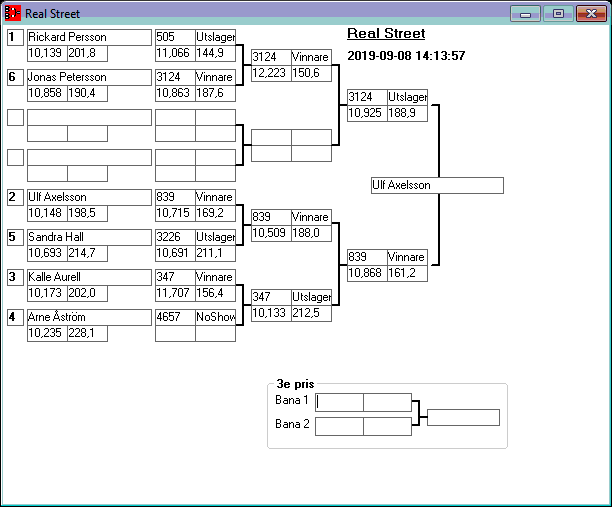Select the Arne Åström name field
The height and width of the screenshot is (507, 612).
coord(89,317)
